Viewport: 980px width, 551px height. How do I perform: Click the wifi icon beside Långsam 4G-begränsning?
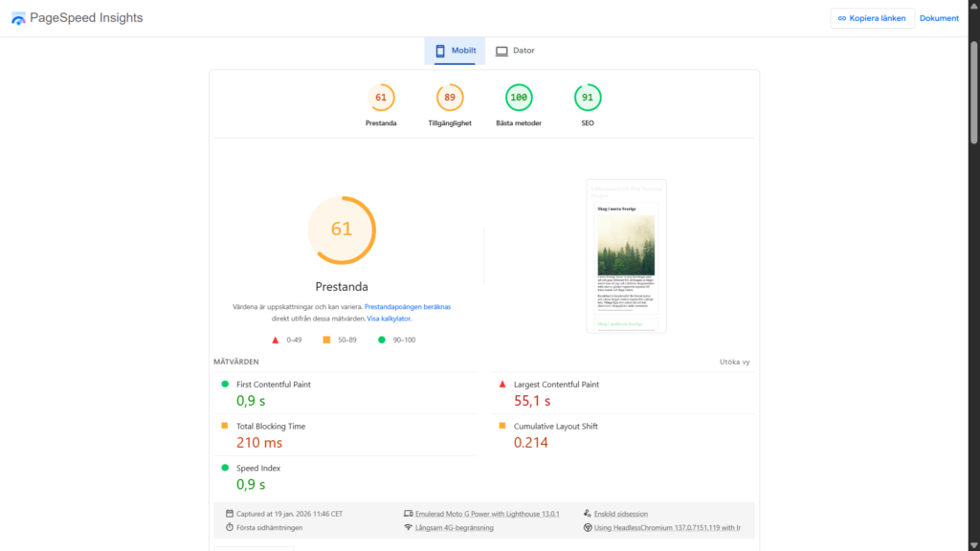409,527
